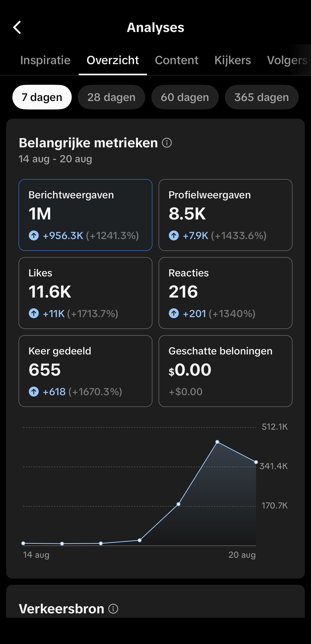The height and width of the screenshot is (644, 311).
Task: Click the up-arrow icon under Reacties
Action: [174, 313]
